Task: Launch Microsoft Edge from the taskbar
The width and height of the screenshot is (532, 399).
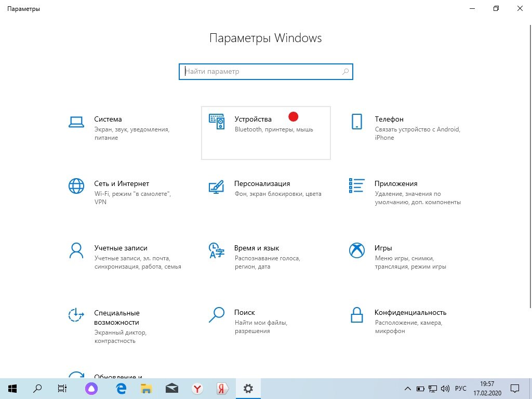Action: 121,388
